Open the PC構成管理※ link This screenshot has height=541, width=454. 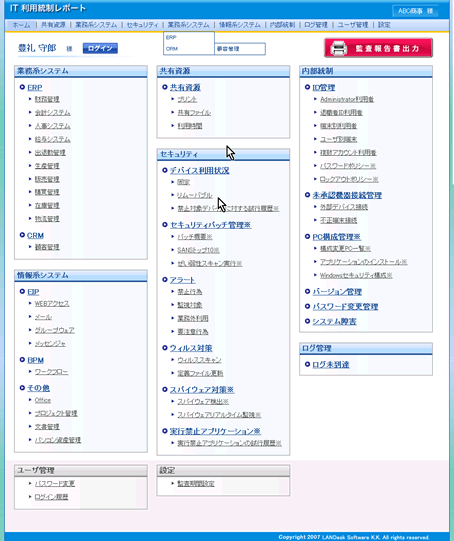336,237
